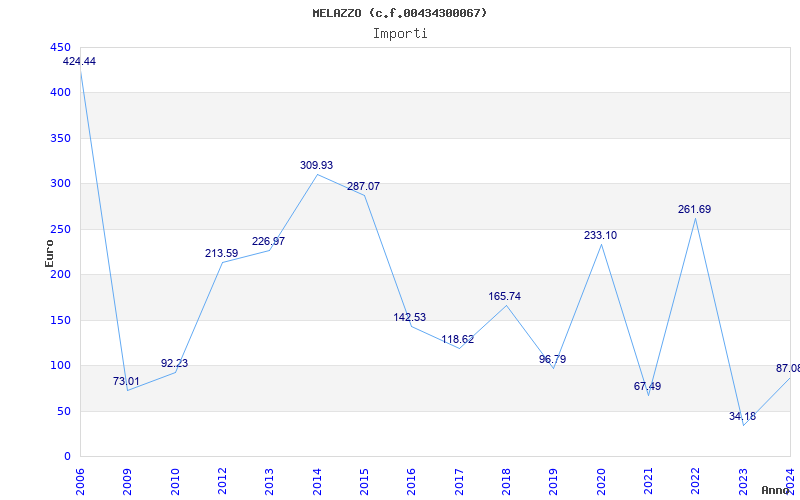The height and width of the screenshot is (500, 800).
Task: Select the 2022 x-axis year label
Action: coord(696,481)
